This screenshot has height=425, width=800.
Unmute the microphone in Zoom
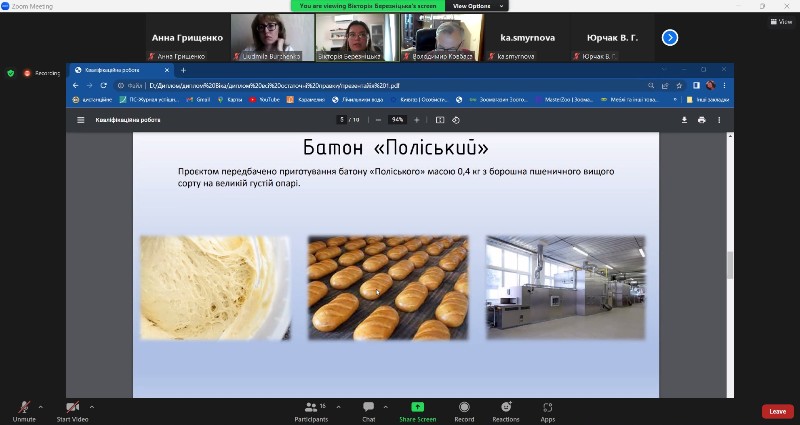(24, 412)
